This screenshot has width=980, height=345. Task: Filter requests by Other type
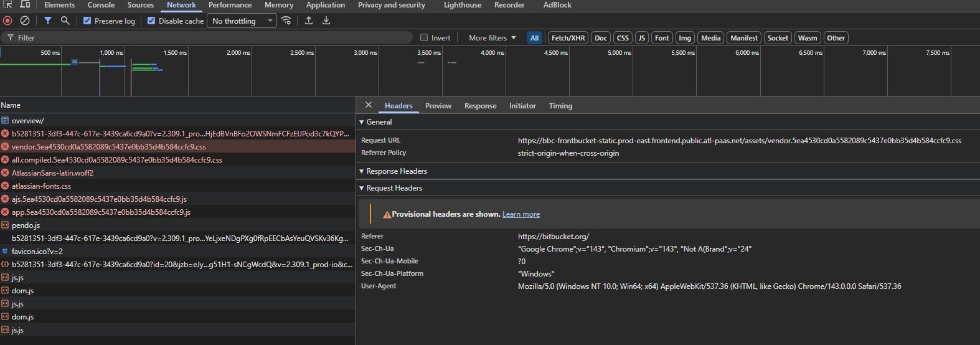836,38
